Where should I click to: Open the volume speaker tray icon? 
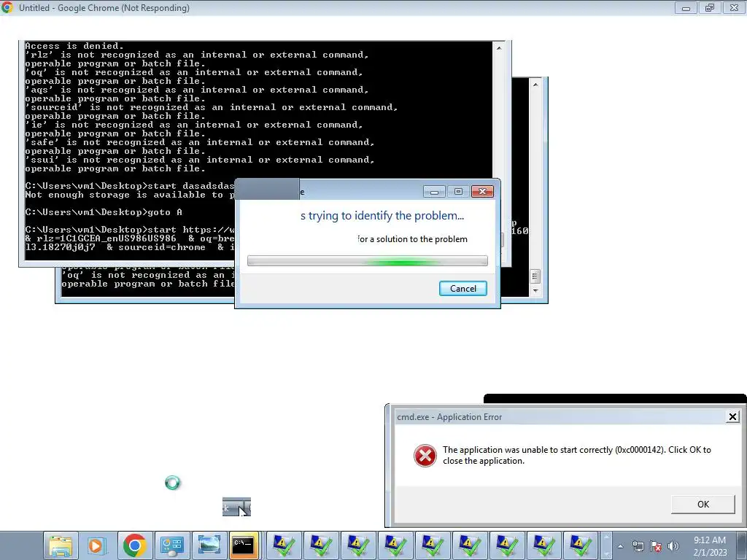673,546
